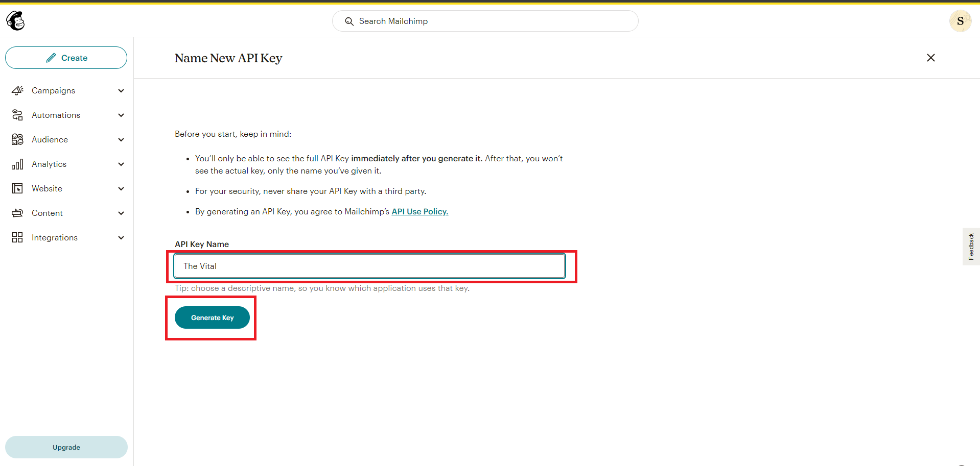Click the Audience people icon
The width and height of the screenshot is (980, 466).
pos(17,139)
